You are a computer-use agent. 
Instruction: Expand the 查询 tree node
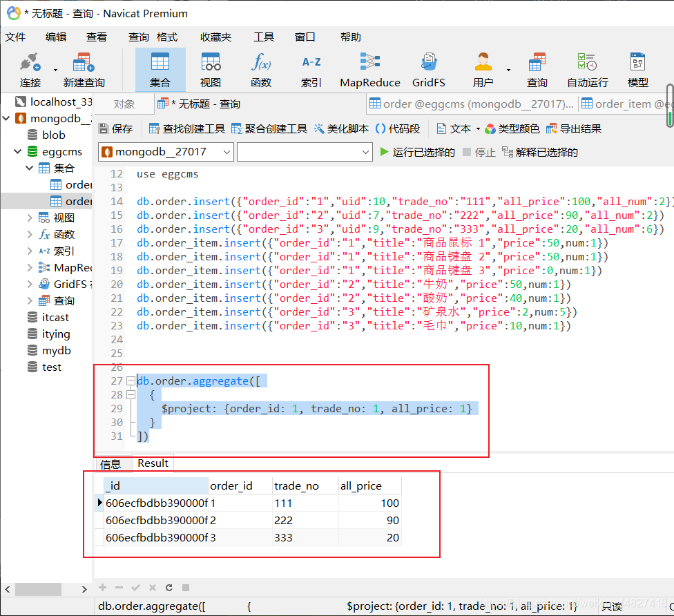(x=29, y=301)
